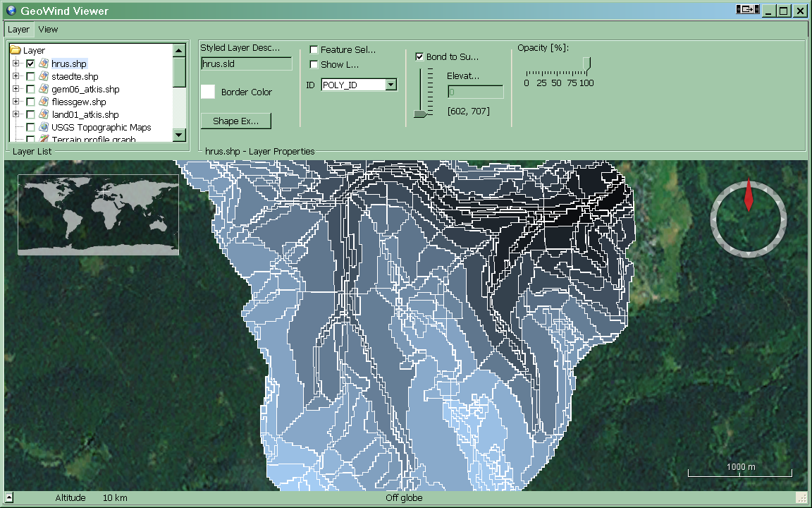Click the GeoWind Viewer title bar globe icon

[x=11, y=11]
